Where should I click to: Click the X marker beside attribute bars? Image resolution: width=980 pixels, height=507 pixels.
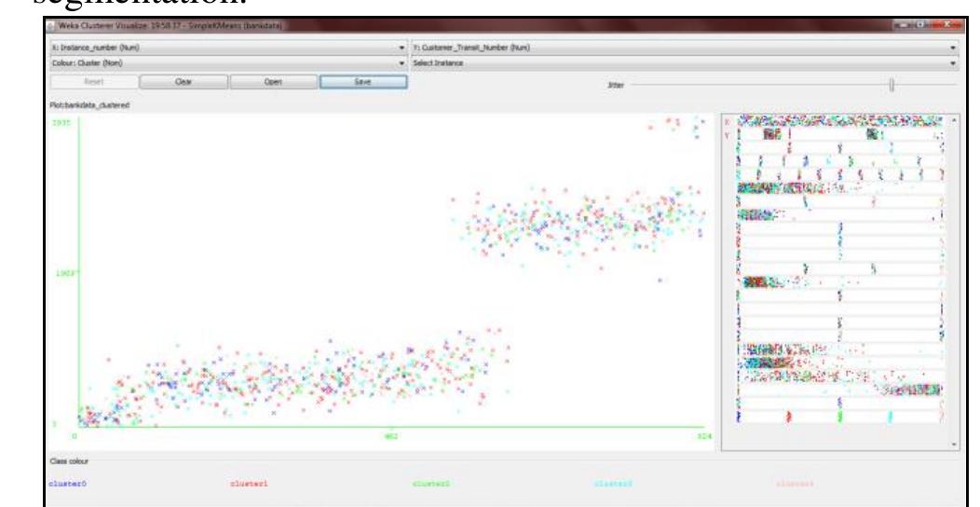(727, 122)
